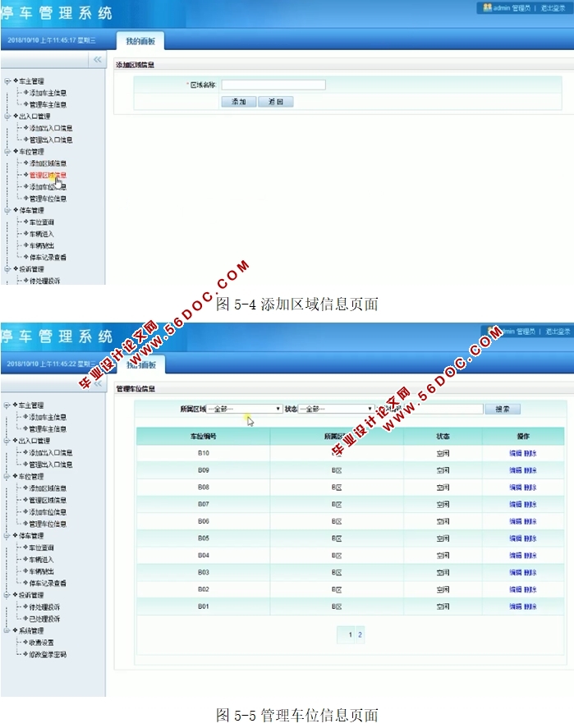
Task: Go to page 2 of parking list
Action: pyautogui.click(x=360, y=634)
